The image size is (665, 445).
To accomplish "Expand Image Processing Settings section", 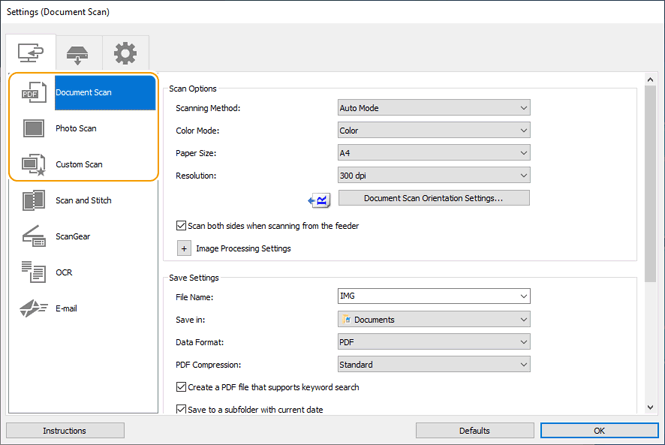I will click(x=184, y=248).
